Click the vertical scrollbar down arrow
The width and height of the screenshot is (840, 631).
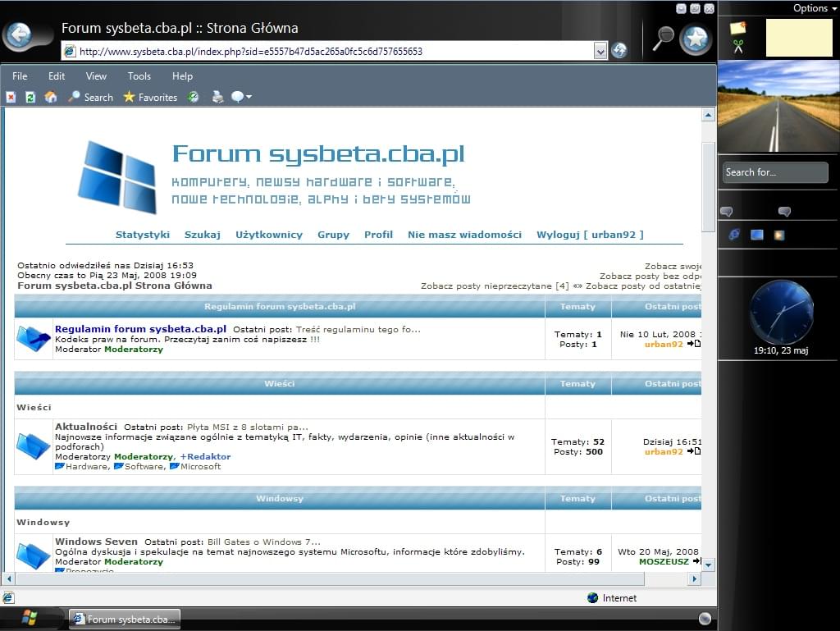point(708,565)
